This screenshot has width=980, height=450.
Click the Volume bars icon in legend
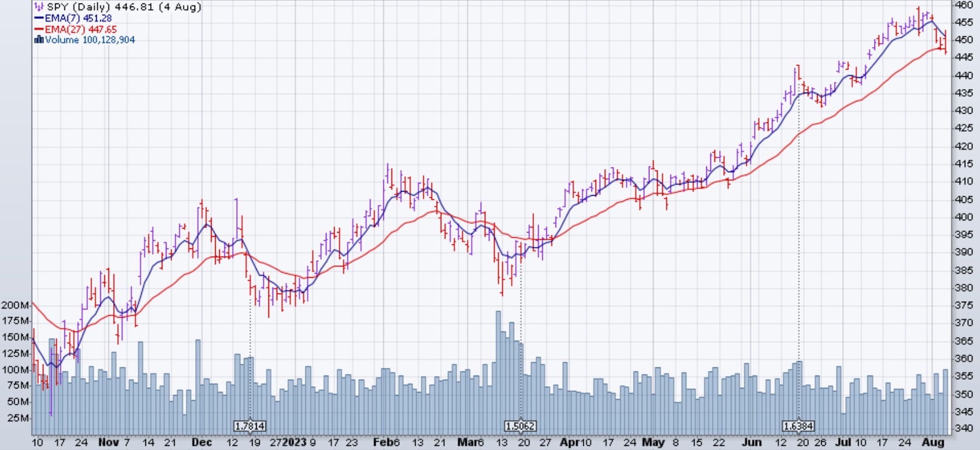coord(39,40)
